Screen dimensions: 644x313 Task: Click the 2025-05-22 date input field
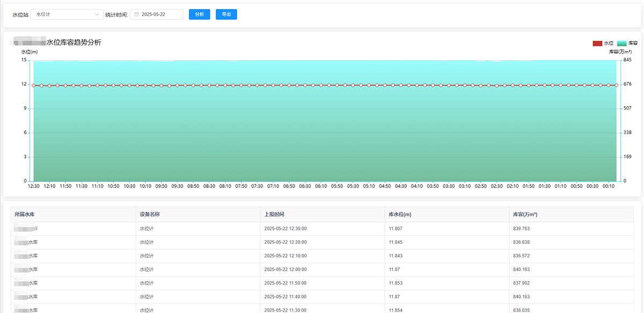pyautogui.click(x=160, y=14)
